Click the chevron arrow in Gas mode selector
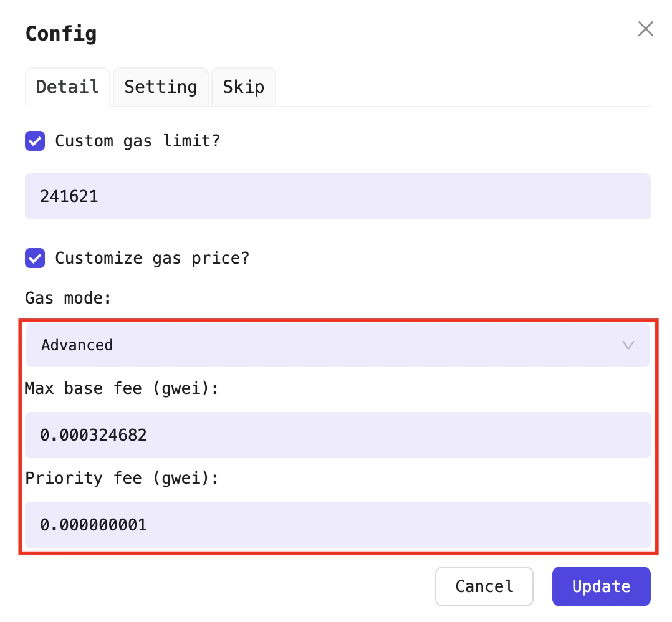 (628, 345)
